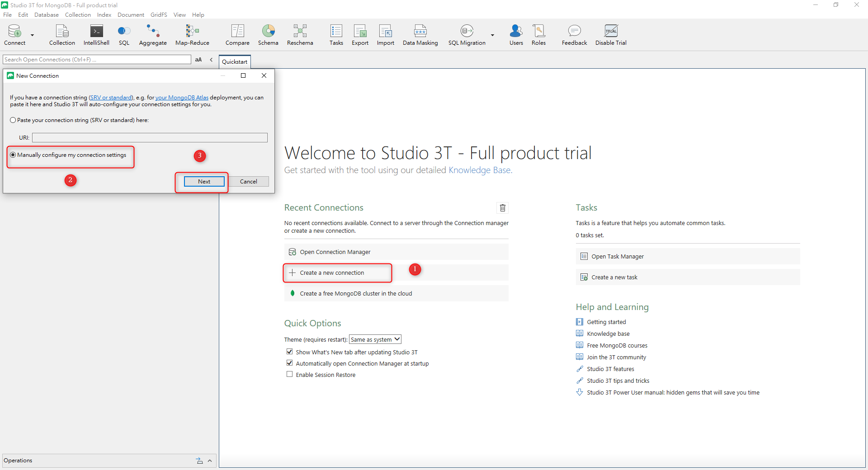
Task: Click the Collection toolbar icon
Action: tap(62, 35)
